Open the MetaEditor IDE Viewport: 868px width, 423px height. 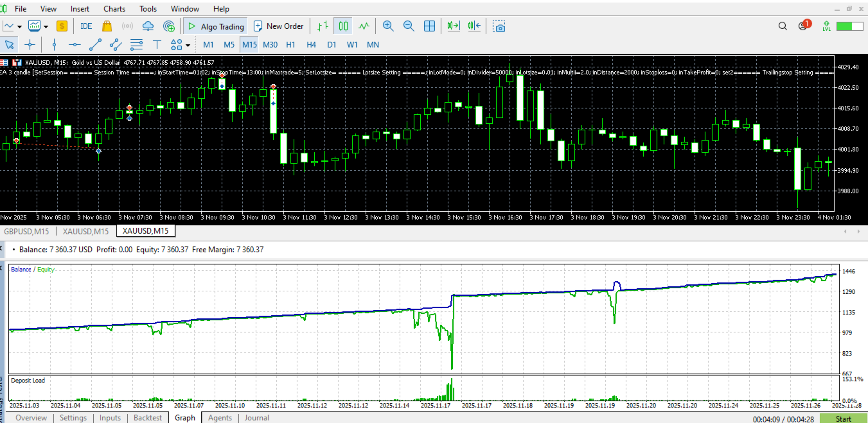point(86,26)
